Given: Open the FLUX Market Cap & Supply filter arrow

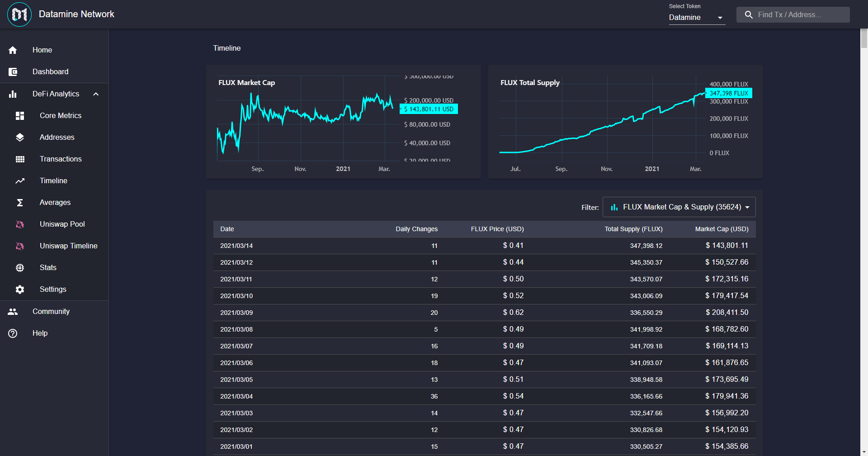Looking at the screenshot, I should coord(747,207).
